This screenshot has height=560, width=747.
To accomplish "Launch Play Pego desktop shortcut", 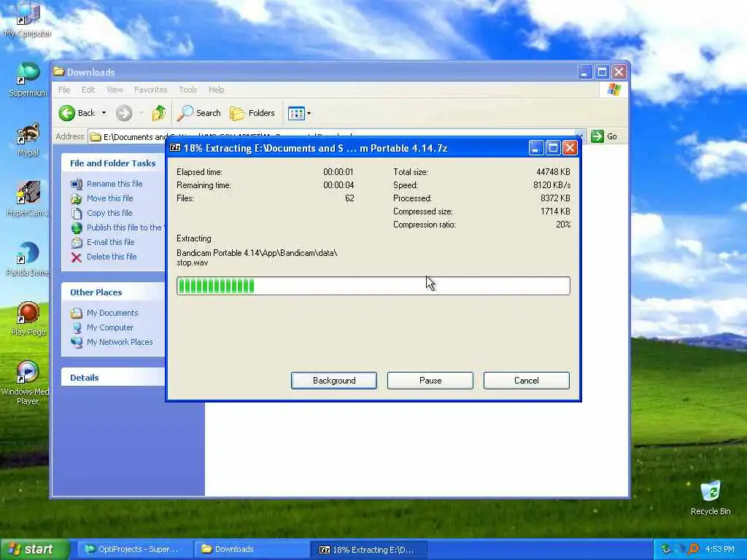I will pyautogui.click(x=28, y=318).
